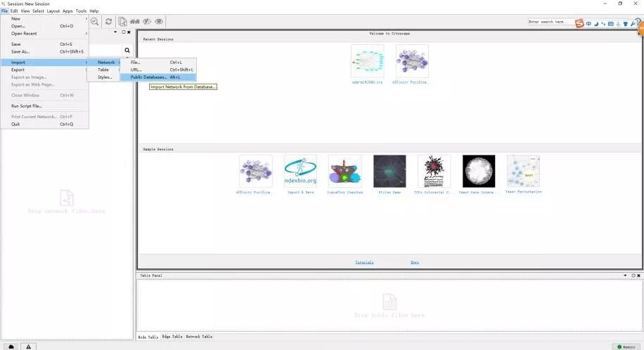Open the ndexbio.org sample session

(x=300, y=171)
